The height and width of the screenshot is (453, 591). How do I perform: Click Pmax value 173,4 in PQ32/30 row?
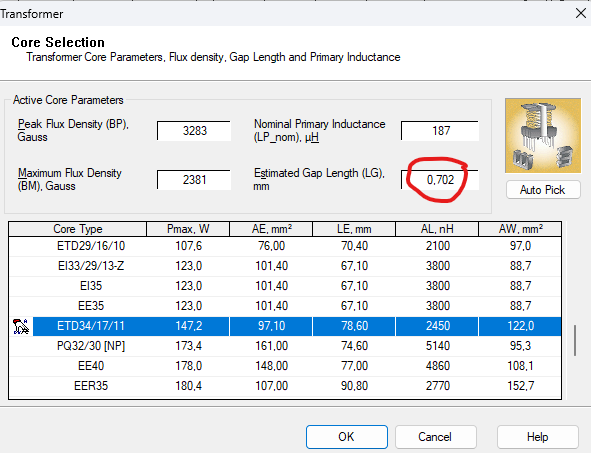188,346
